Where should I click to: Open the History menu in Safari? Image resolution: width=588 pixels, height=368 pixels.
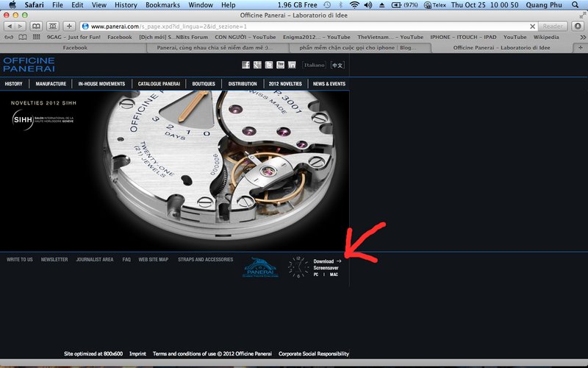pyautogui.click(x=126, y=5)
